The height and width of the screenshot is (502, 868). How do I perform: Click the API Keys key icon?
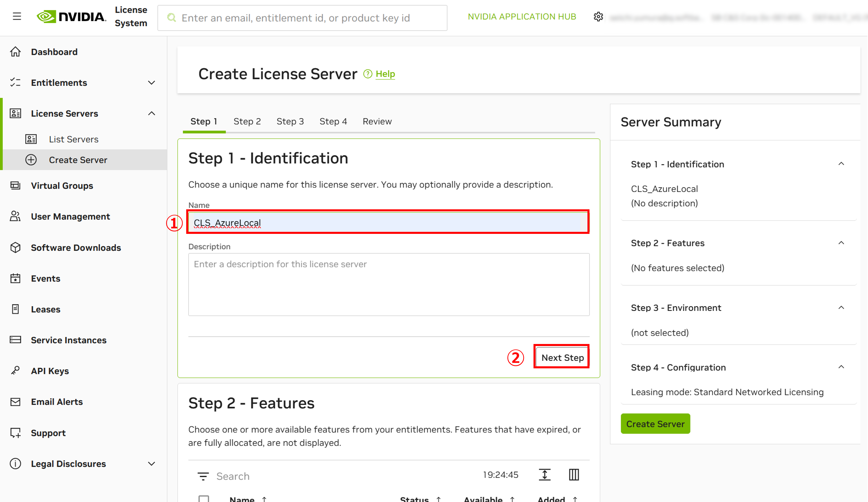pos(15,371)
